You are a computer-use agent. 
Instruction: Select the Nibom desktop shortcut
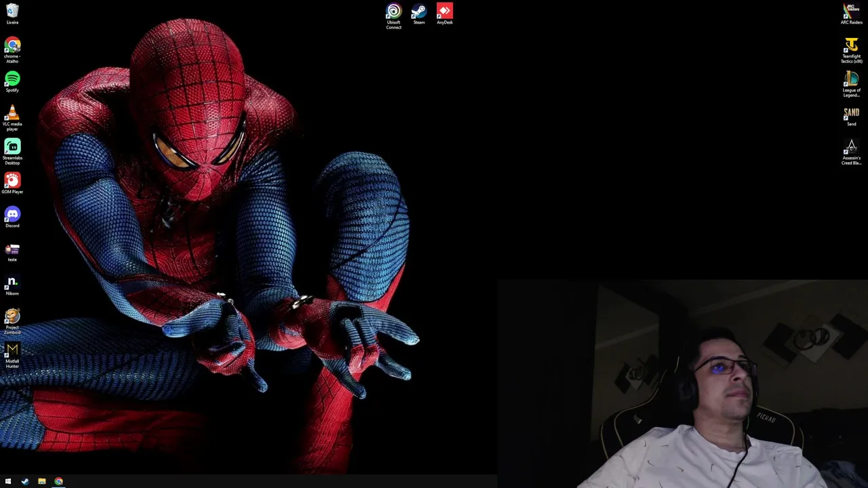tap(12, 285)
